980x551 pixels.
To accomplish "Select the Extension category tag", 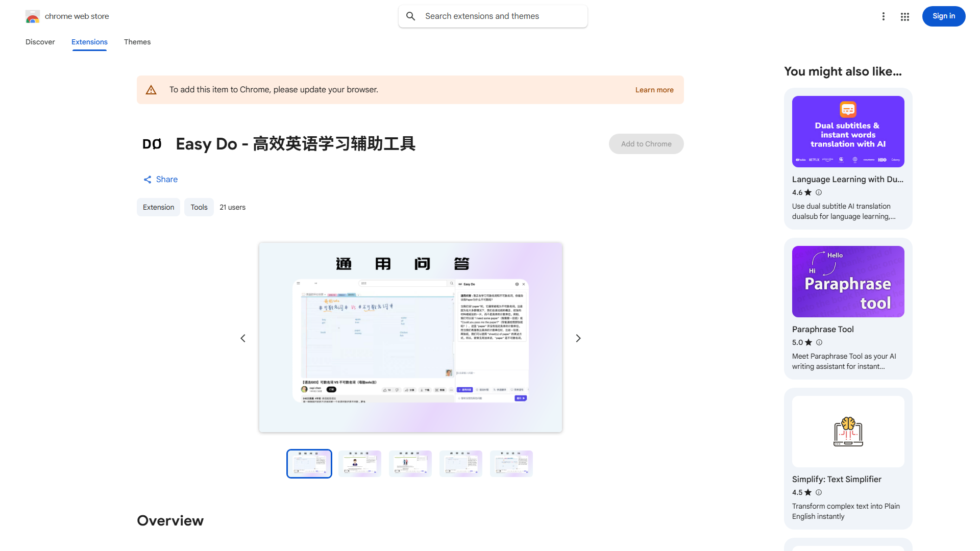I will (x=158, y=207).
